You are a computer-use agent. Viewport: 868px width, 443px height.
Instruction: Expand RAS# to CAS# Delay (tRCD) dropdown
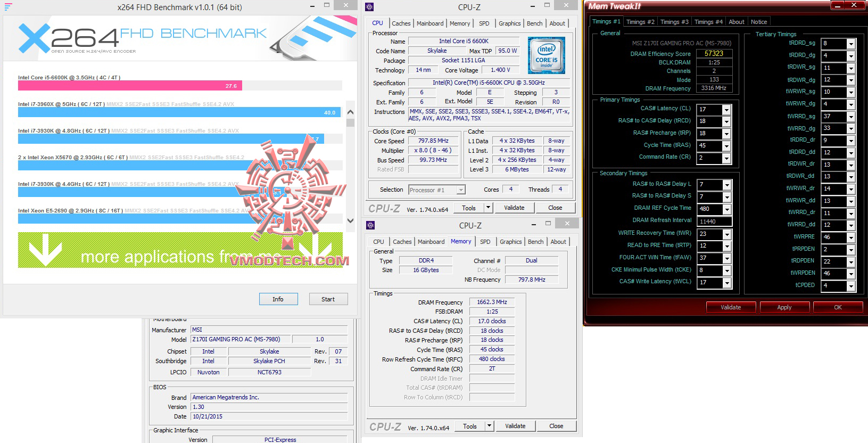coord(727,121)
